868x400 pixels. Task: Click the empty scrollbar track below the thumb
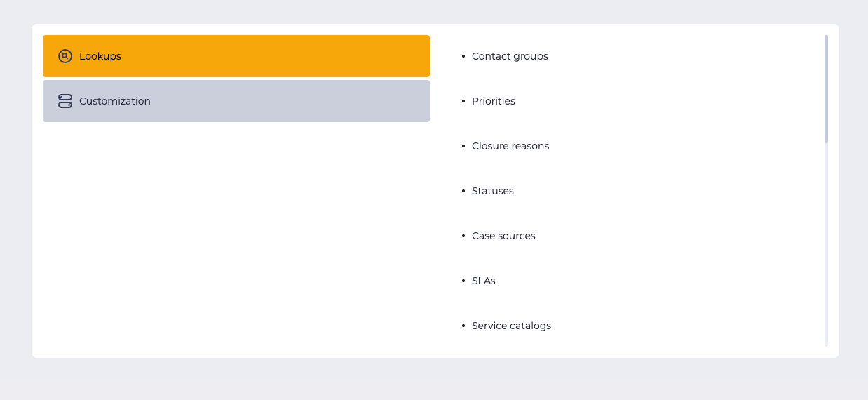pos(826,244)
